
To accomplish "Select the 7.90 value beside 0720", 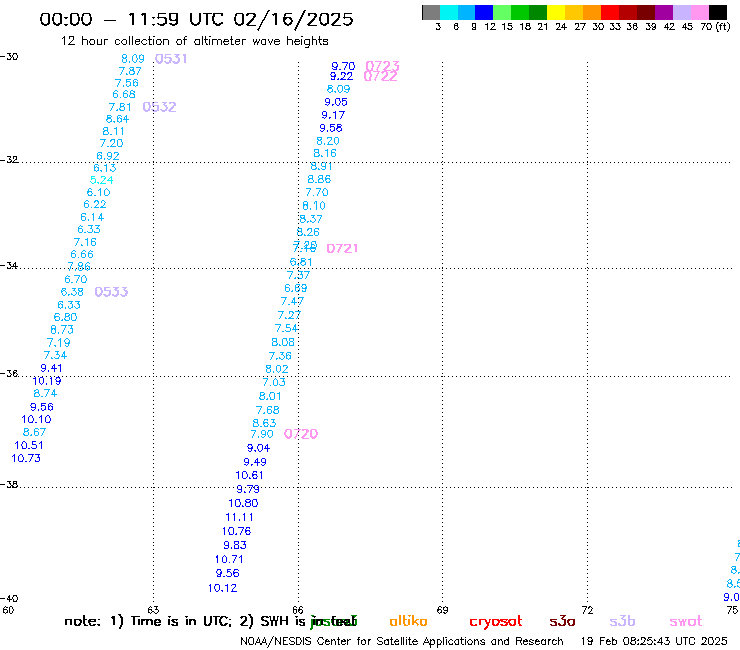I will coord(262,434).
